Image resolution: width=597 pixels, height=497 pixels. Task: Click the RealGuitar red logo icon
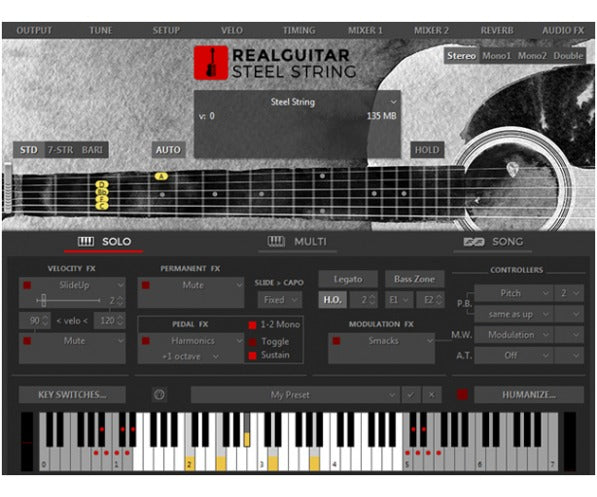pyautogui.click(x=211, y=63)
